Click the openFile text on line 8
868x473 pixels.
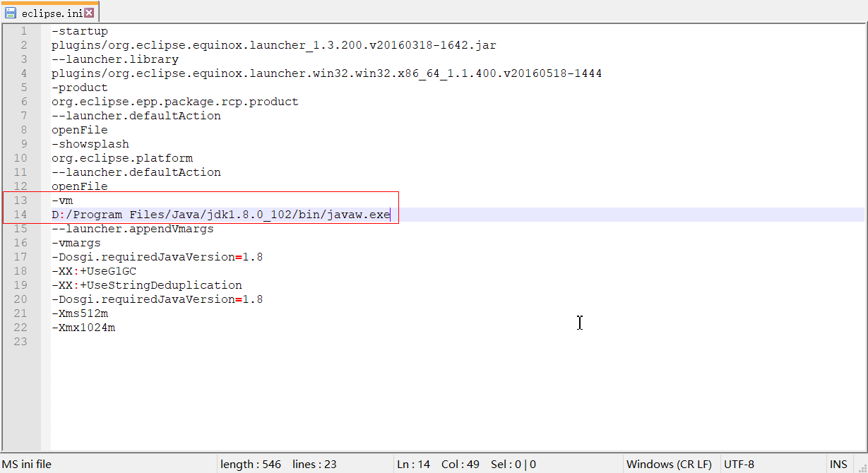pos(80,130)
